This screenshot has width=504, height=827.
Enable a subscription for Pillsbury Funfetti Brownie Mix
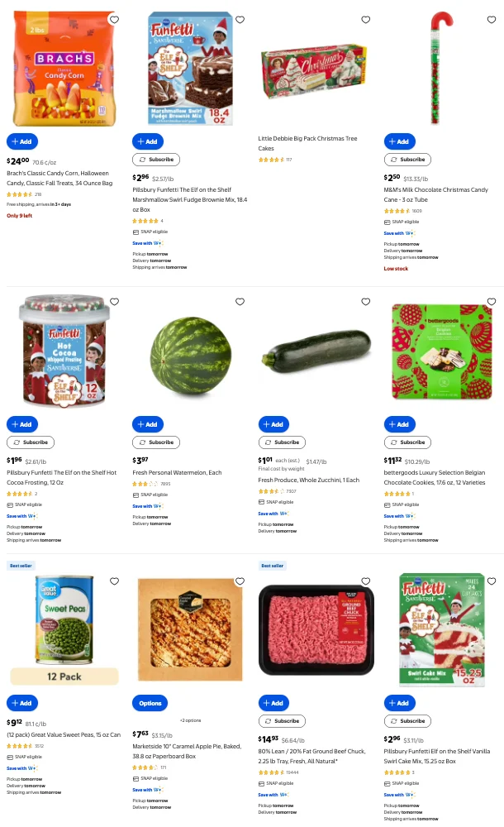point(155,160)
